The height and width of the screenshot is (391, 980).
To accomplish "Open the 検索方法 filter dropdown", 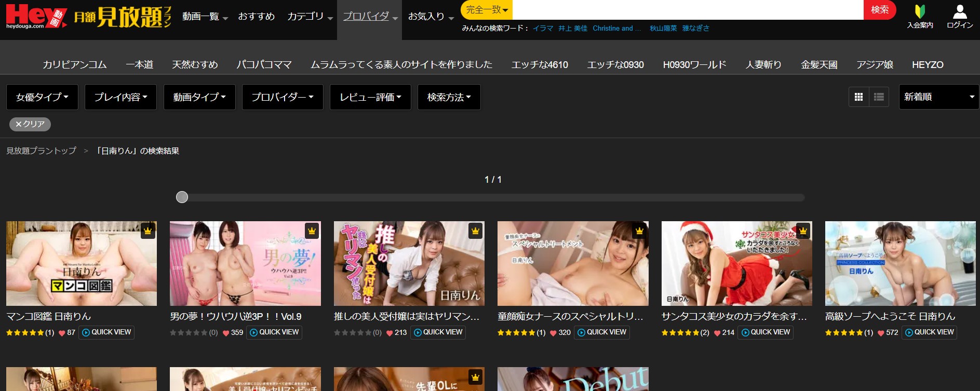I will click(x=449, y=97).
